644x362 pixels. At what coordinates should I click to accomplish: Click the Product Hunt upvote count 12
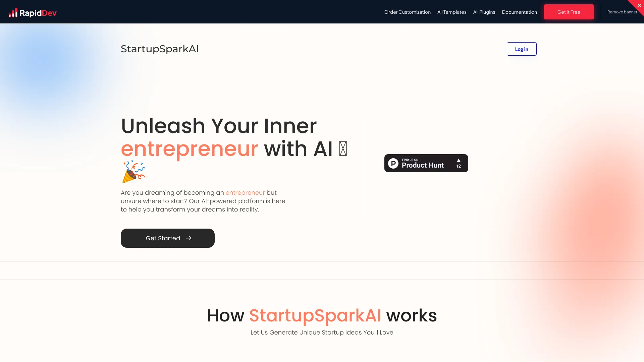pyautogui.click(x=458, y=166)
